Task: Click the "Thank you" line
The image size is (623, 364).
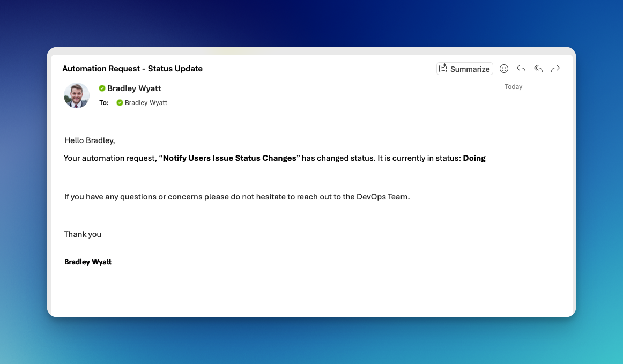Action: 83,234
